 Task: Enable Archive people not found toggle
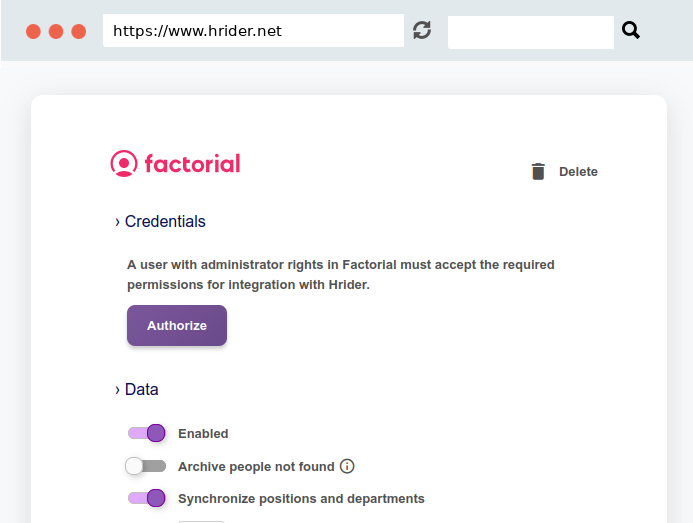pyautogui.click(x=145, y=466)
